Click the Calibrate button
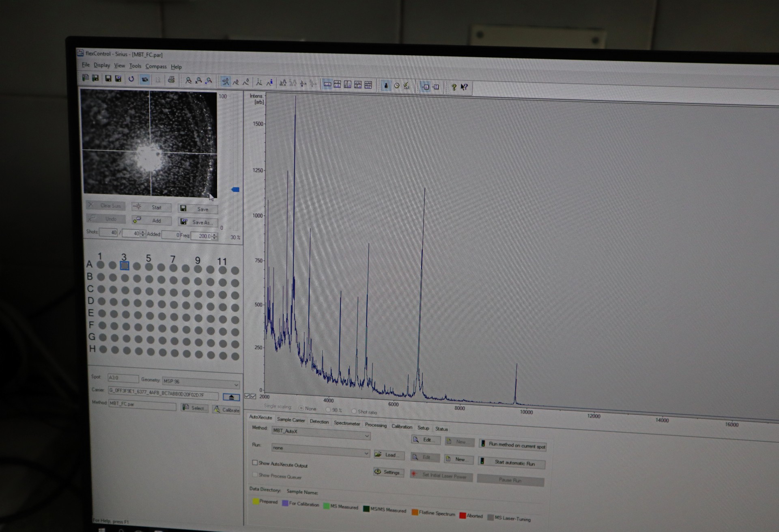 click(226, 410)
